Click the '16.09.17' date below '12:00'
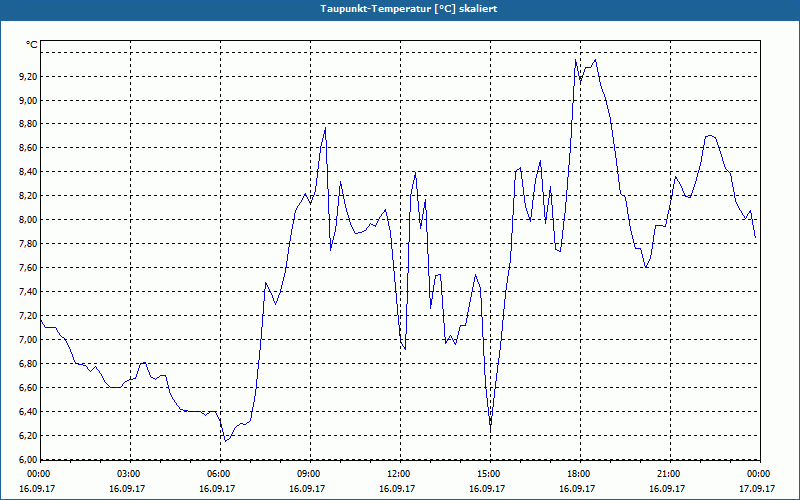800x500 pixels. [x=397, y=488]
